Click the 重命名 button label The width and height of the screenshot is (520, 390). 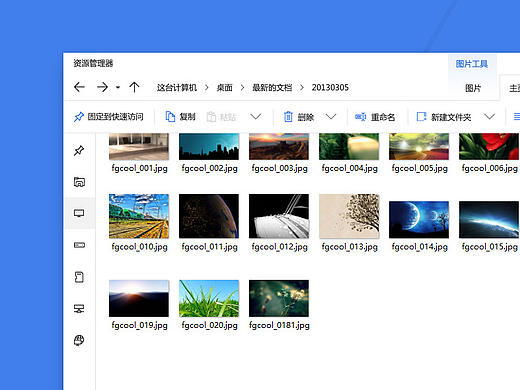383,117
